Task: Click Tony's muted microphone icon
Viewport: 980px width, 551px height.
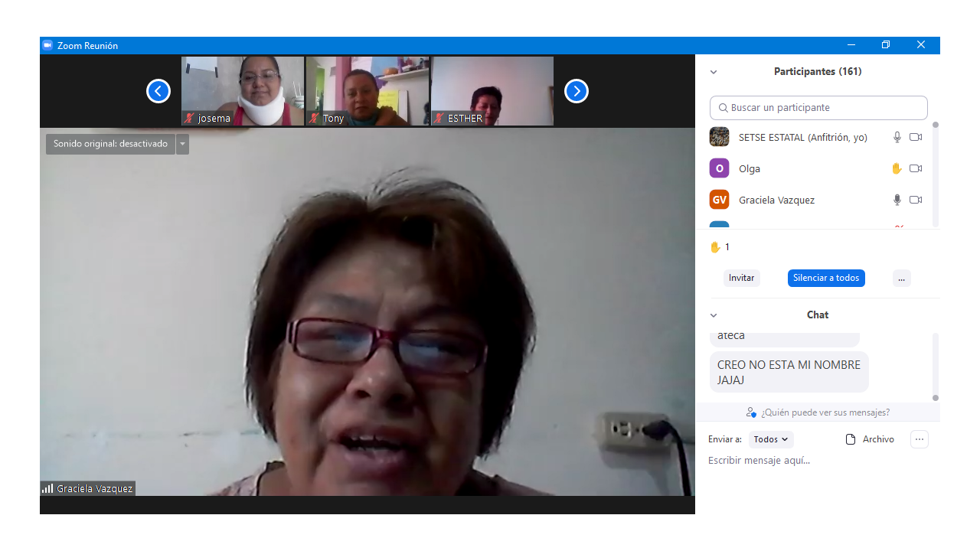Action: [x=314, y=118]
